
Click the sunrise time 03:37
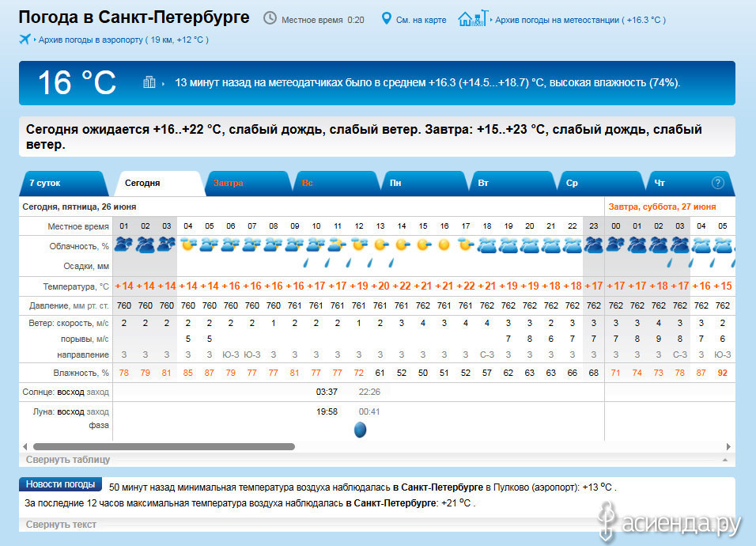coord(327,392)
